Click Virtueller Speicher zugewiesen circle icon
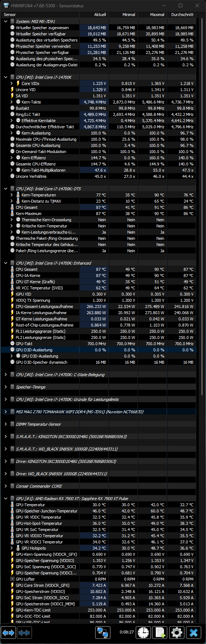206x644 pixels. tap(12, 28)
